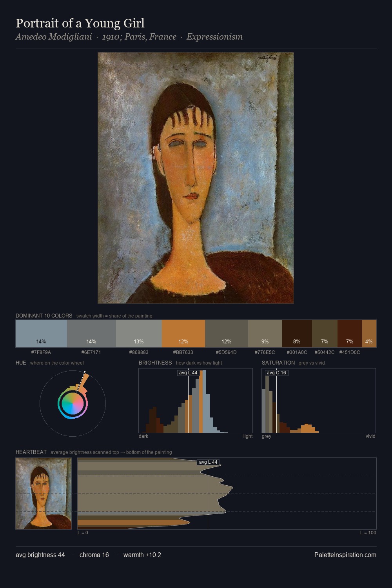Pick the #301A0C dark brown swatch

click(297, 334)
